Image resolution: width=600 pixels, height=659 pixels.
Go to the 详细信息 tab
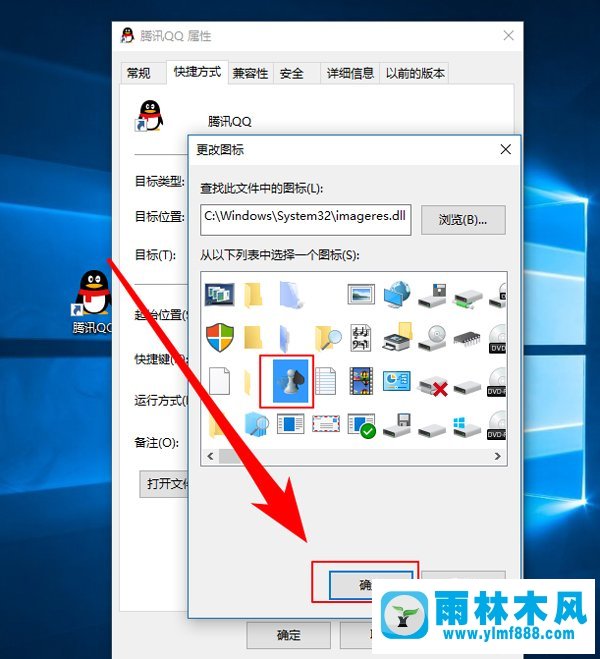(x=350, y=74)
